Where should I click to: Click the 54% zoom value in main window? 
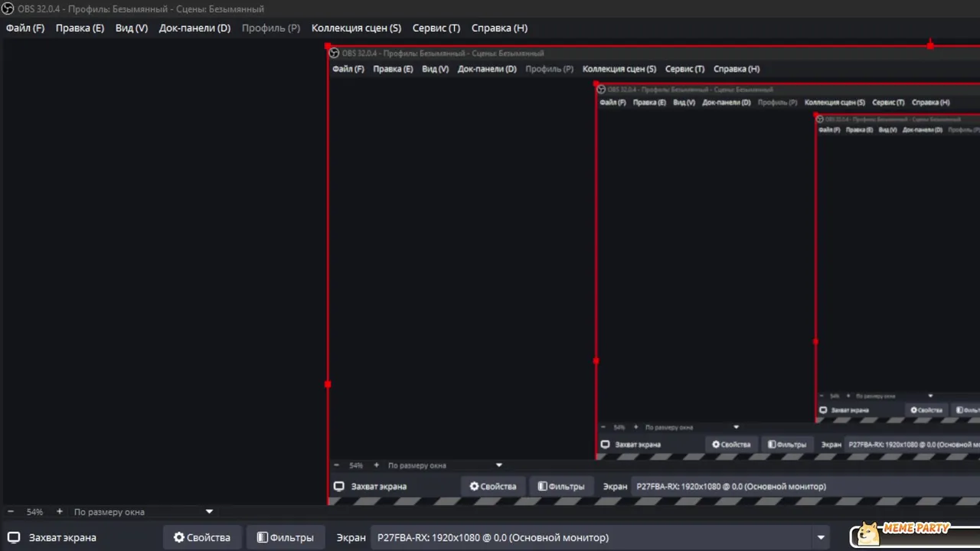(x=34, y=512)
